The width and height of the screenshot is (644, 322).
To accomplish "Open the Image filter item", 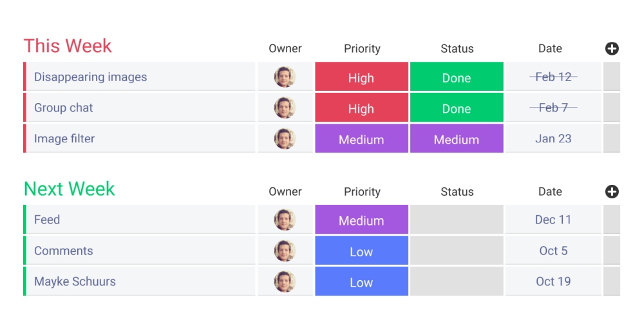I will coord(64,138).
